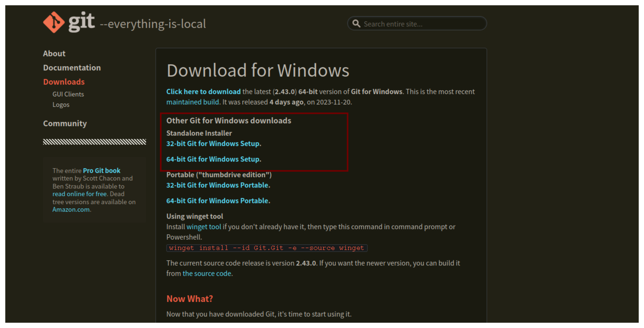
Task: Click the orange Git logo icon
Action: tap(54, 22)
